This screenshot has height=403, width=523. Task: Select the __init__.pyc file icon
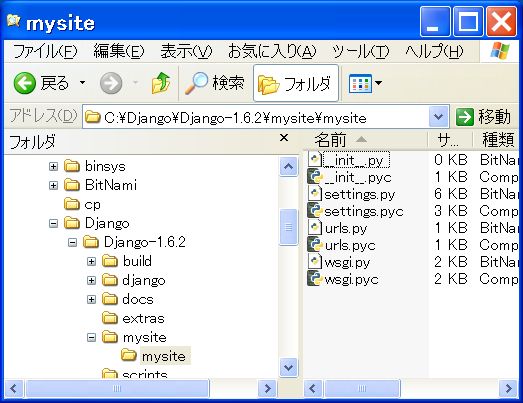coord(315,176)
